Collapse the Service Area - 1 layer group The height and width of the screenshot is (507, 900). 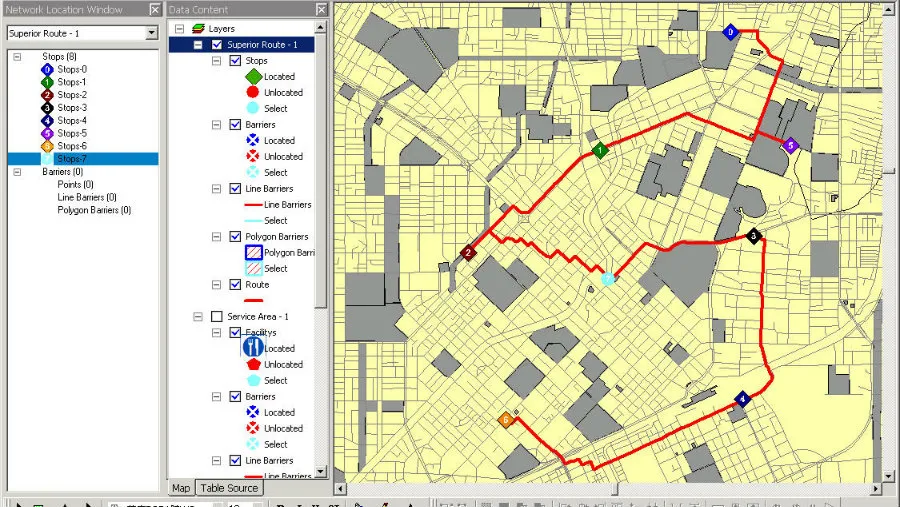199,317
